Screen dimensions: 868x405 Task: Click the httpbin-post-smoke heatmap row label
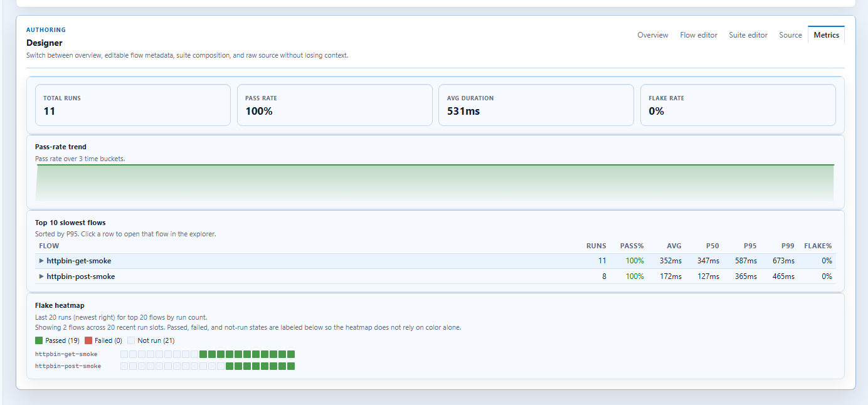tap(68, 366)
